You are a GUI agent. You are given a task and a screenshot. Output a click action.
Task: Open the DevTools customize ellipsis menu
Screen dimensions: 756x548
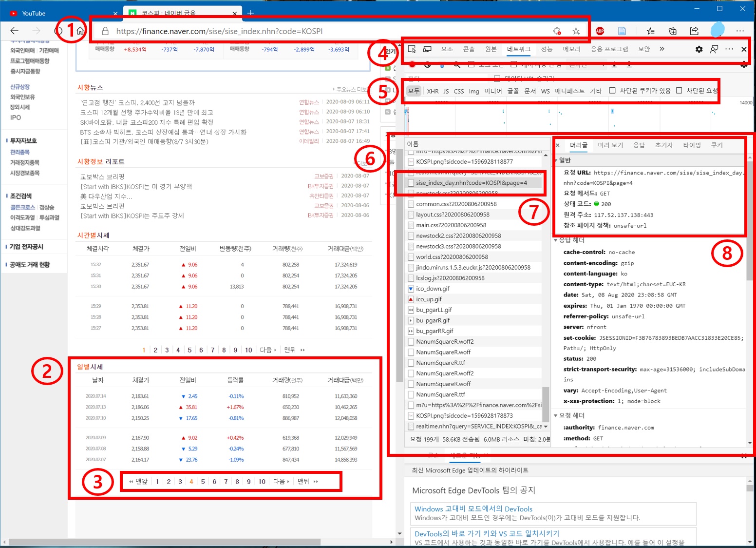pyautogui.click(x=729, y=49)
